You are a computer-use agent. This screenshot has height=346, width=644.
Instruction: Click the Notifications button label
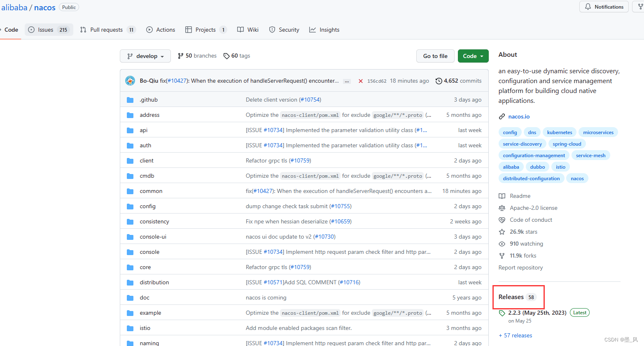[609, 7]
